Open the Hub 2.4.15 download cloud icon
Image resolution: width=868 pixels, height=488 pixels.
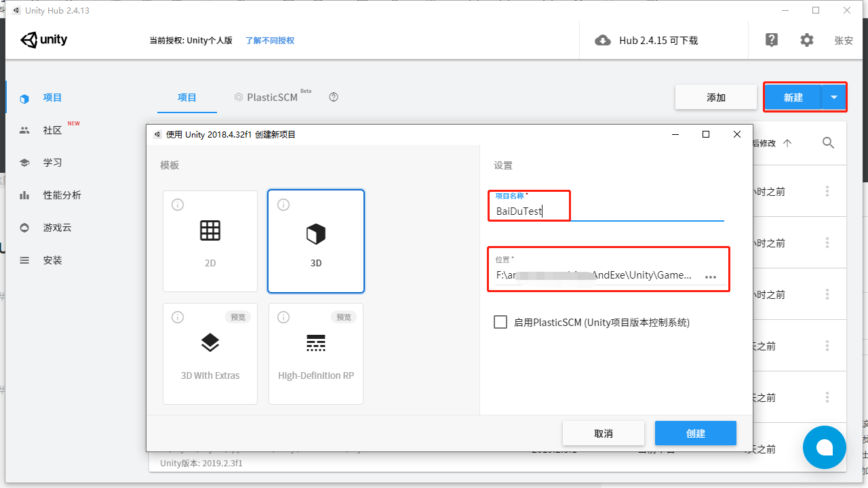pos(602,41)
